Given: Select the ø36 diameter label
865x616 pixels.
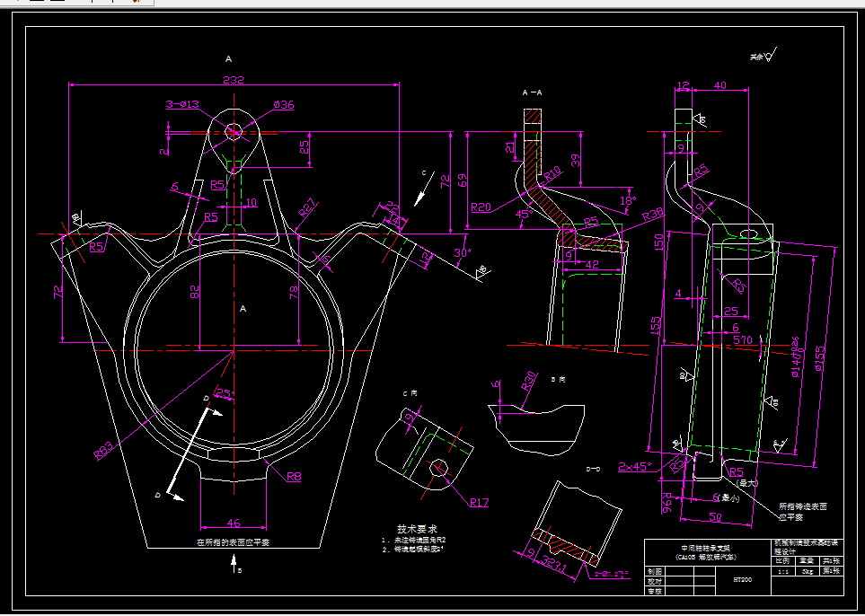Looking at the screenshot, I should (x=284, y=105).
